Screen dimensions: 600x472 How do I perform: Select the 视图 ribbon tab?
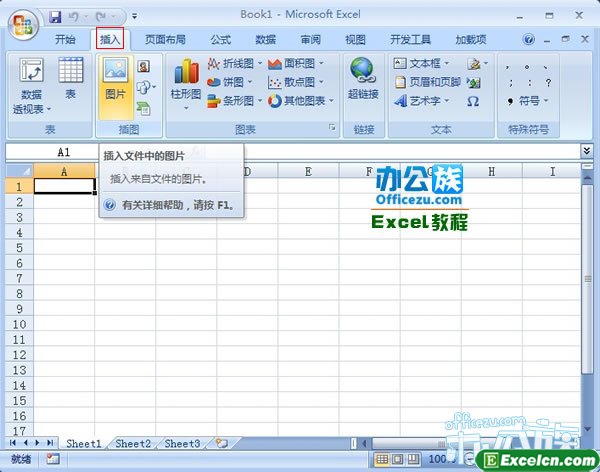click(355, 39)
